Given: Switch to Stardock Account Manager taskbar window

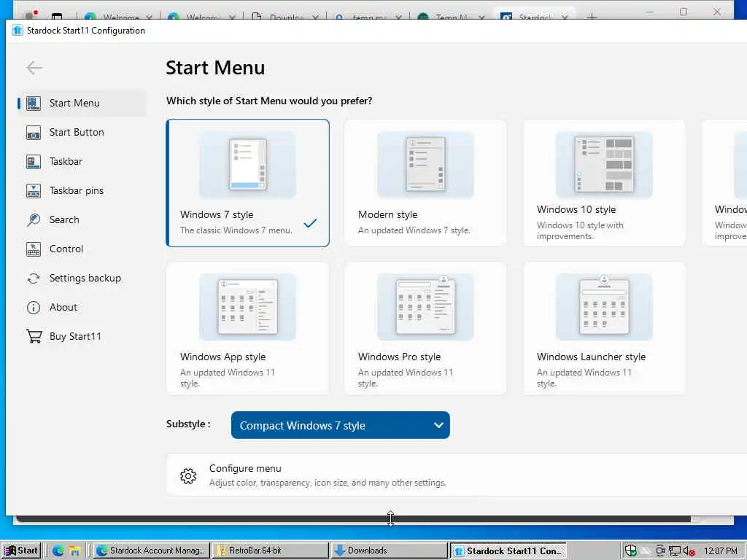Looking at the screenshot, I should point(152,551).
